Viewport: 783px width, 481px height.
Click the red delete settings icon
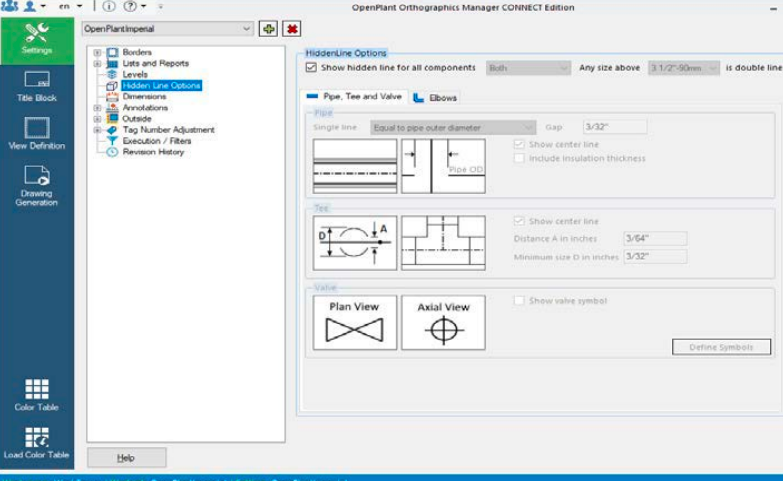point(292,29)
